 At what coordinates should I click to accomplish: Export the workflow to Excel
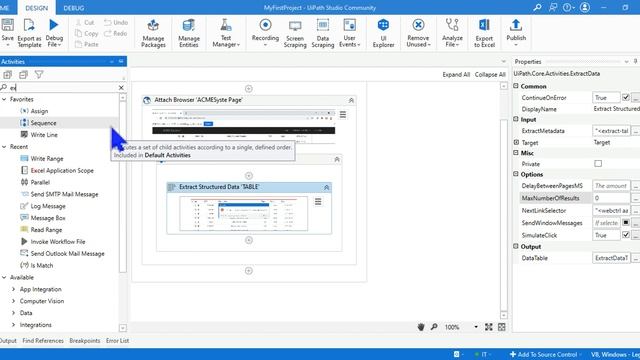point(484,33)
